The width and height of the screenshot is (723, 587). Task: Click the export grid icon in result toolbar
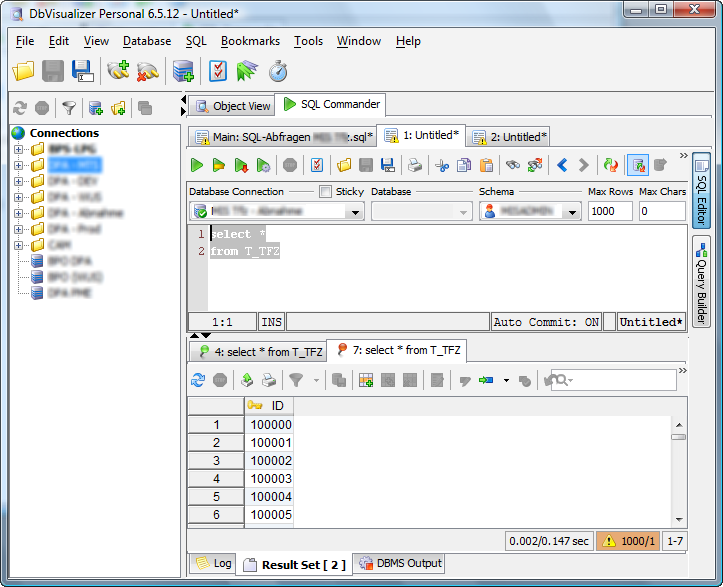pos(247,380)
